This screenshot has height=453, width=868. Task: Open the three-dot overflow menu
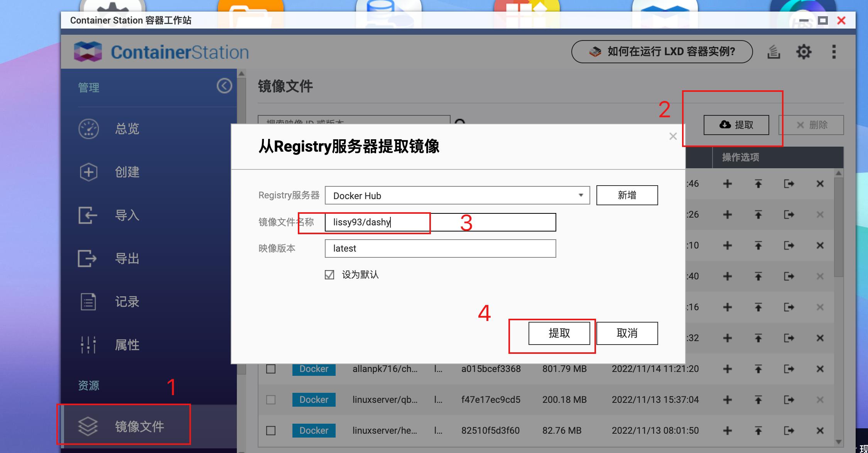pyautogui.click(x=834, y=51)
